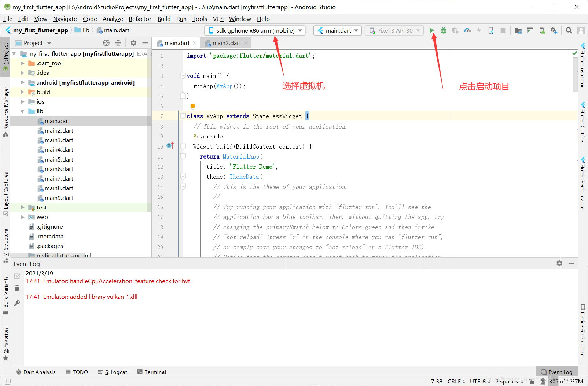Viewport: 588px width, 386px height.
Task: Run with coverage using the shield icon
Action: coord(455,30)
